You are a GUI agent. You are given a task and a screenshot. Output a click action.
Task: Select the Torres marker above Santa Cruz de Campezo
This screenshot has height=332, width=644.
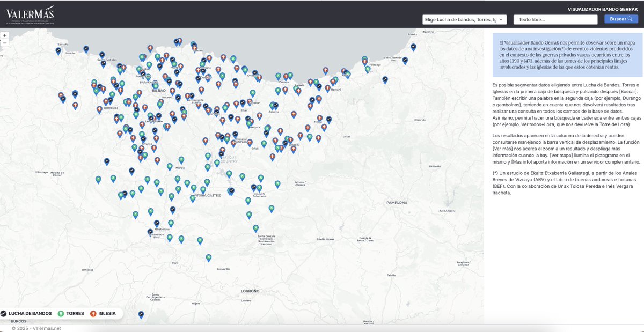tap(256, 228)
